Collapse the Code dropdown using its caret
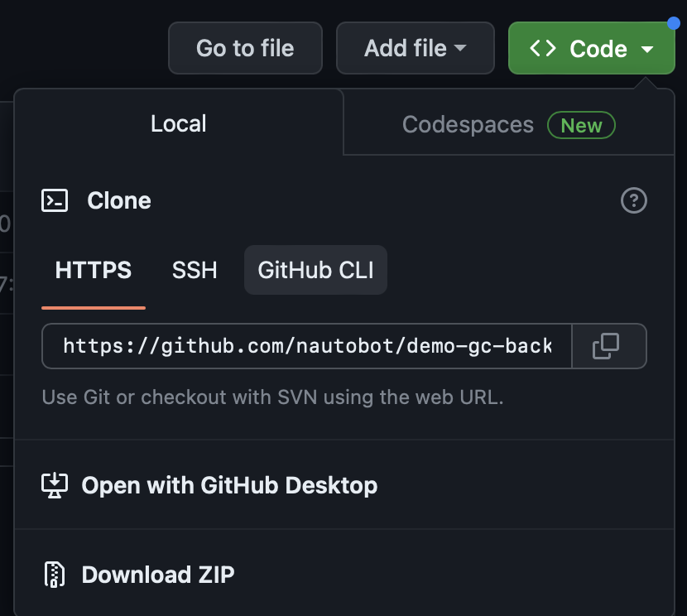 pos(647,50)
